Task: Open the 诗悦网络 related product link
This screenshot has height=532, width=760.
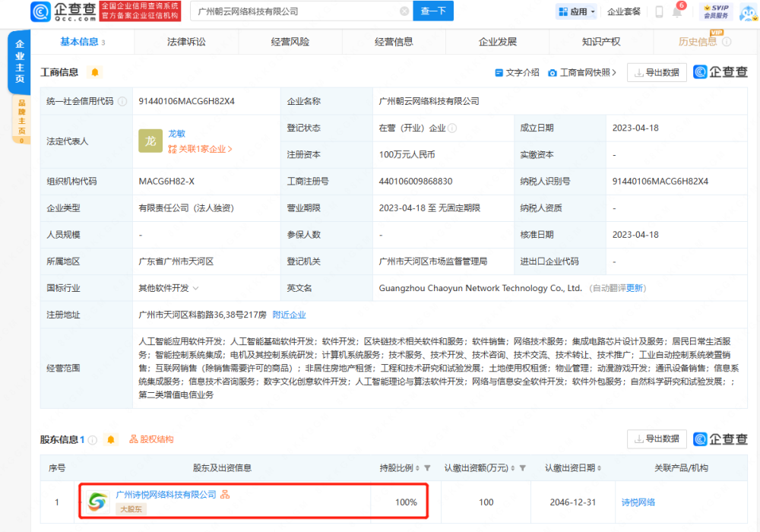Action: point(638,502)
